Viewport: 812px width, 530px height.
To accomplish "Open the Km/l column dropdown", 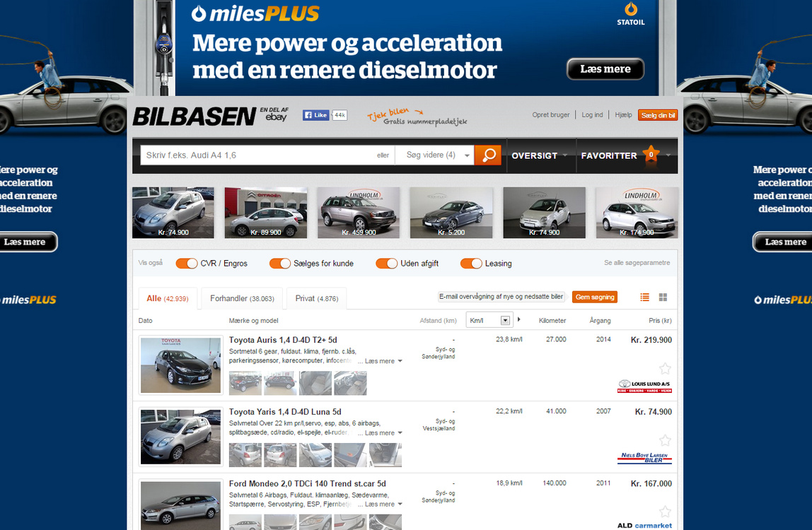I will coord(489,320).
